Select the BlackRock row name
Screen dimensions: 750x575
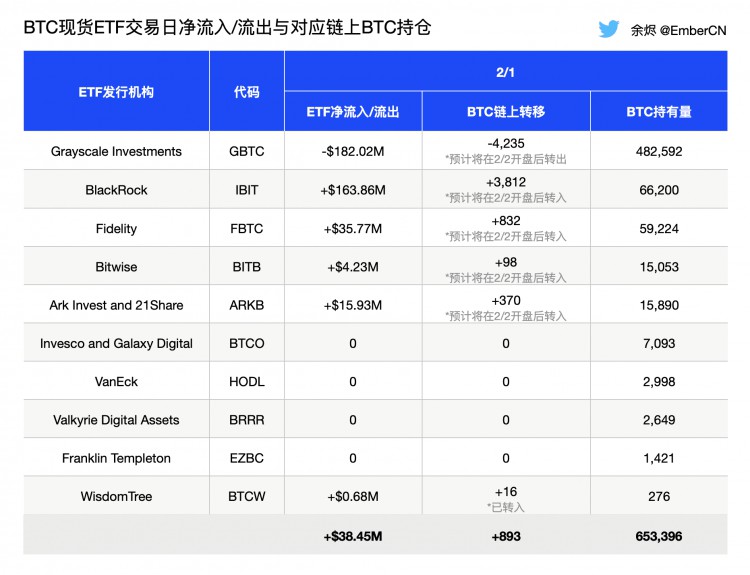[116, 190]
